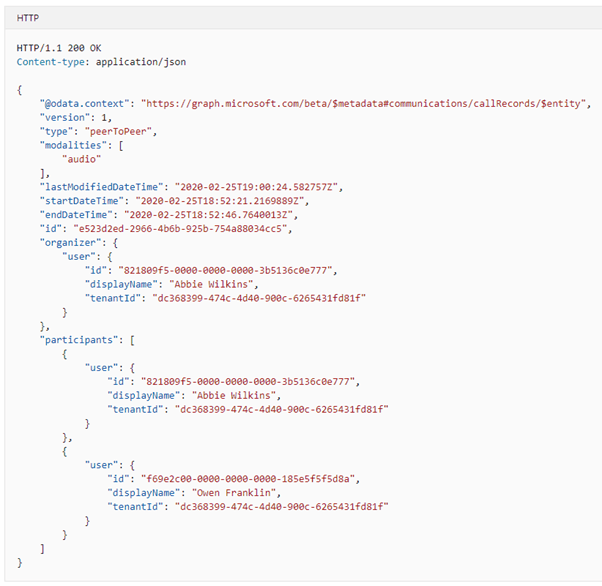Select the user id starting with f69e2c00
The width and height of the screenshot is (602, 586).
[x=254, y=478]
